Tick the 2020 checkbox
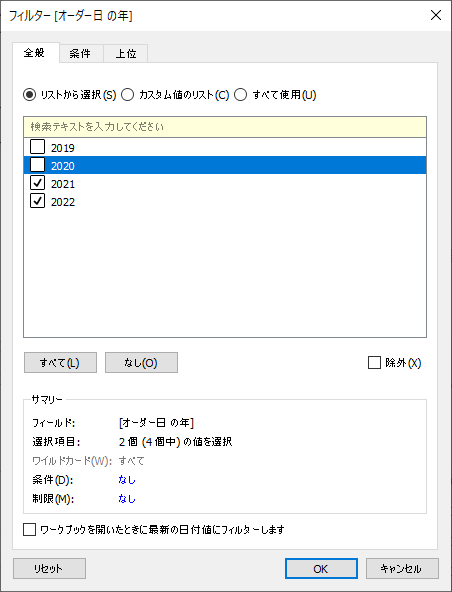 37,165
